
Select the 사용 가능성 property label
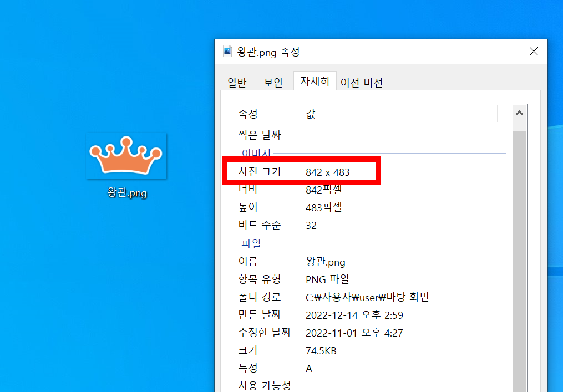tap(264, 386)
